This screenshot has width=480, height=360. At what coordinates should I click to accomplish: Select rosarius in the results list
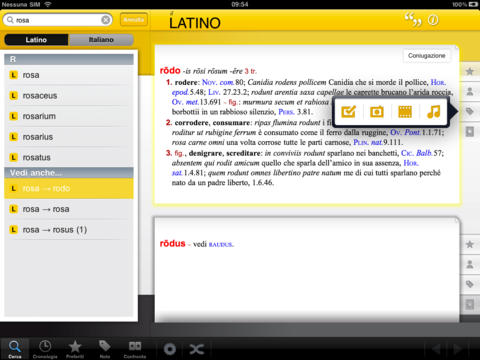[x=69, y=137]
